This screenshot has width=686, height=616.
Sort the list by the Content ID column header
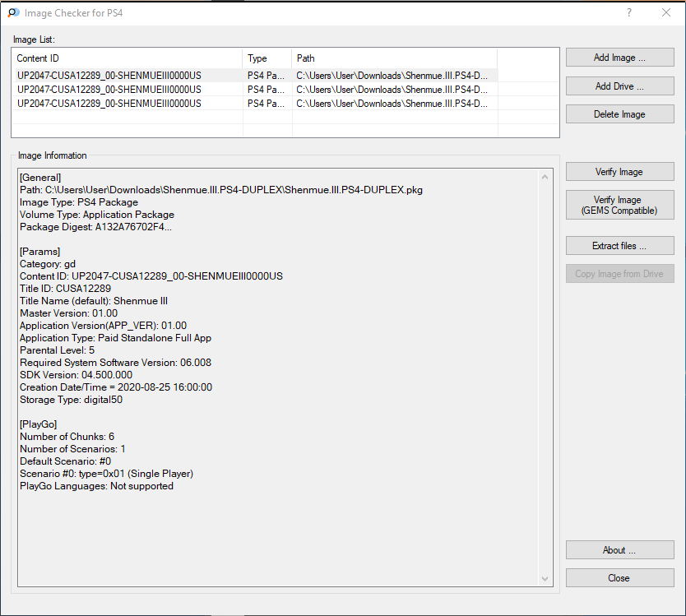127,58
